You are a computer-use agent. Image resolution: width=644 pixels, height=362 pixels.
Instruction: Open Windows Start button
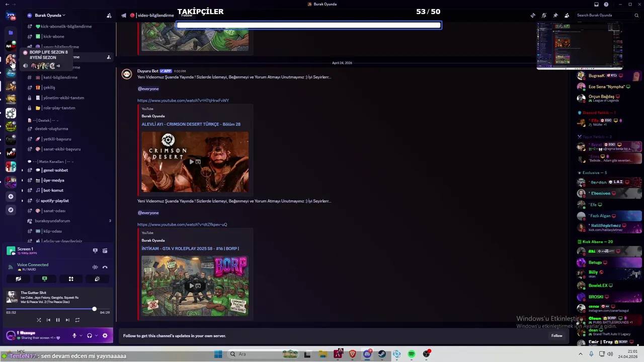tap(218, 354)
